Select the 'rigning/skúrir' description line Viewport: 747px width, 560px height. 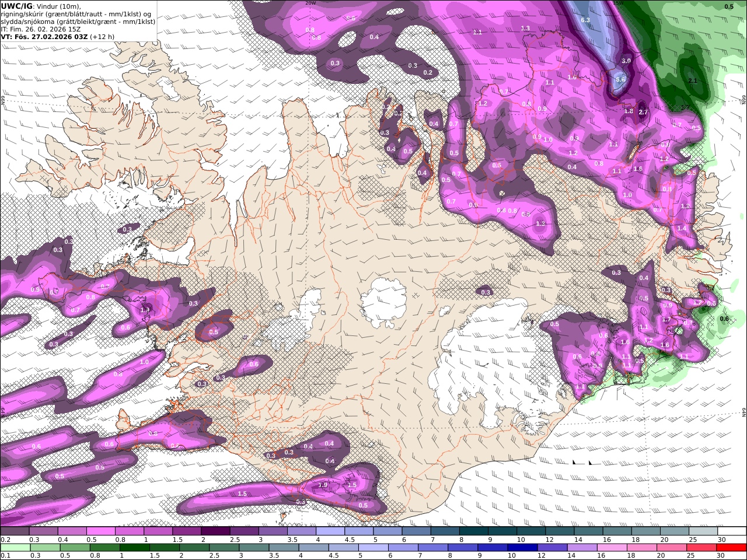pos(76,14)
